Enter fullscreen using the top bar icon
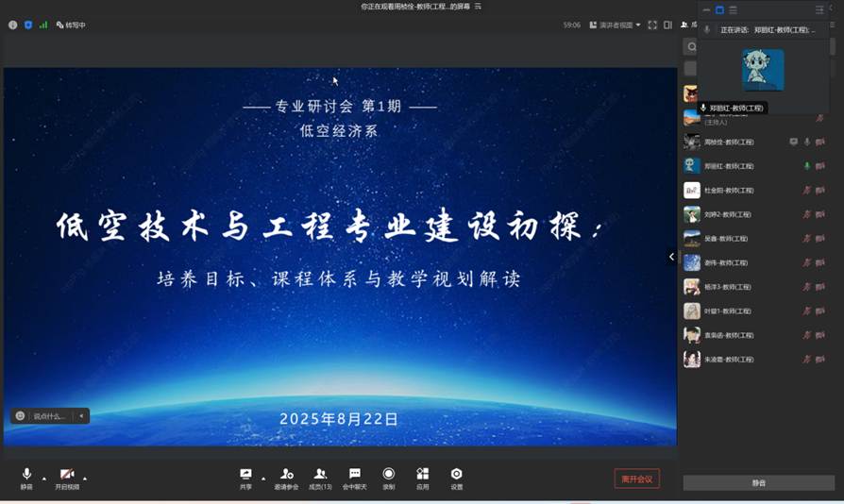The image size is (844, 504). [x=652, y=25]
